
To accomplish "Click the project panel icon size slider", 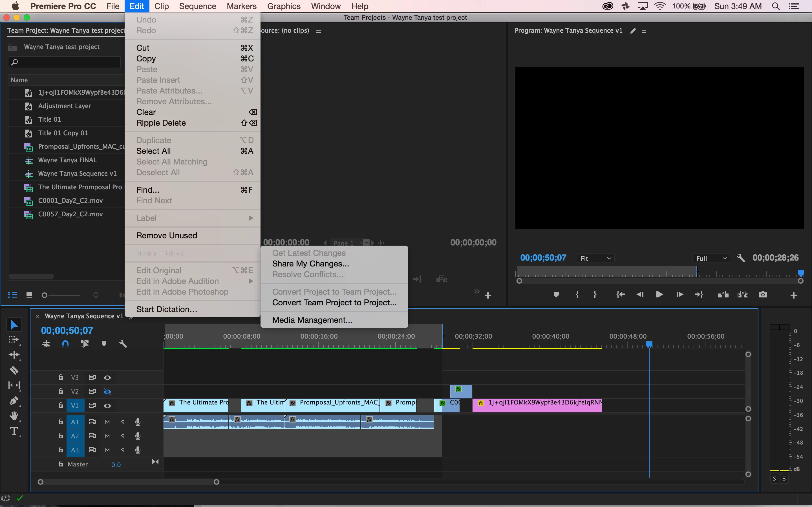I will tap(45, 295).
